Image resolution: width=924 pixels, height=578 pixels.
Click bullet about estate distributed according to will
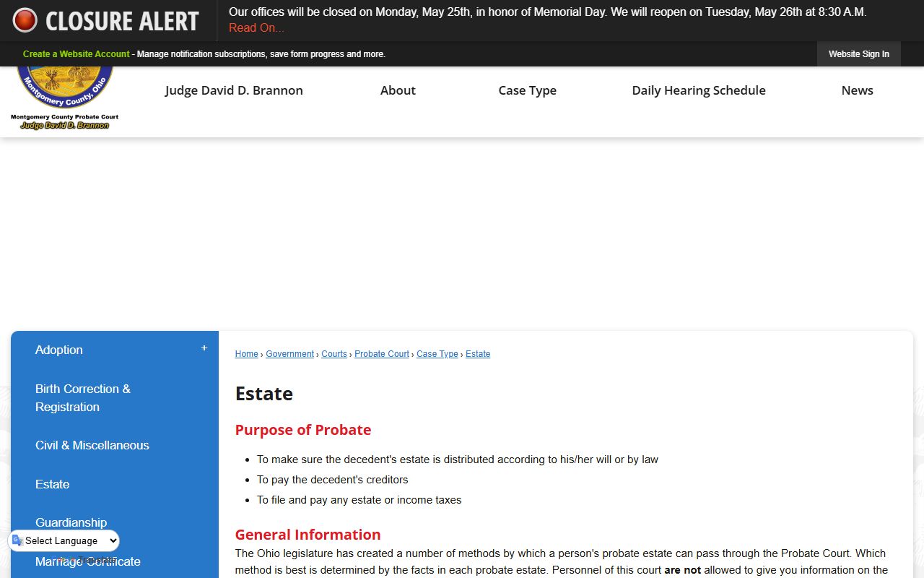(x=458, y=460)
